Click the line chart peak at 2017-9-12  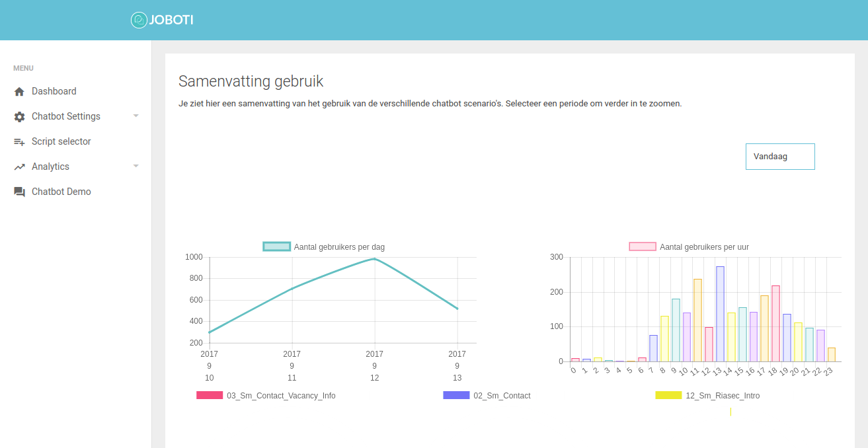374,259
